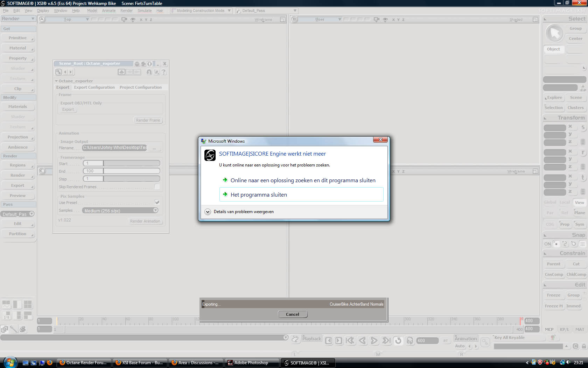This screenshot has height=368, width=588.
Task: Toggle the snap-to-grid icon in the Snap panel
Action: 582,244
